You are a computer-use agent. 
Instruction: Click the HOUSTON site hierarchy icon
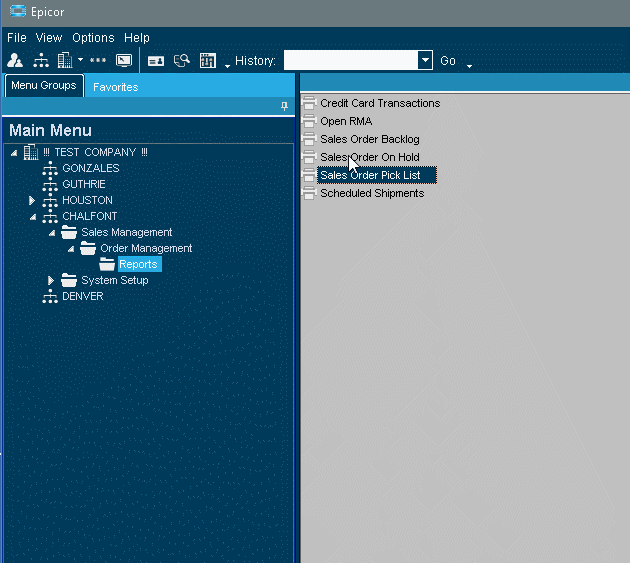coord(50,200)
